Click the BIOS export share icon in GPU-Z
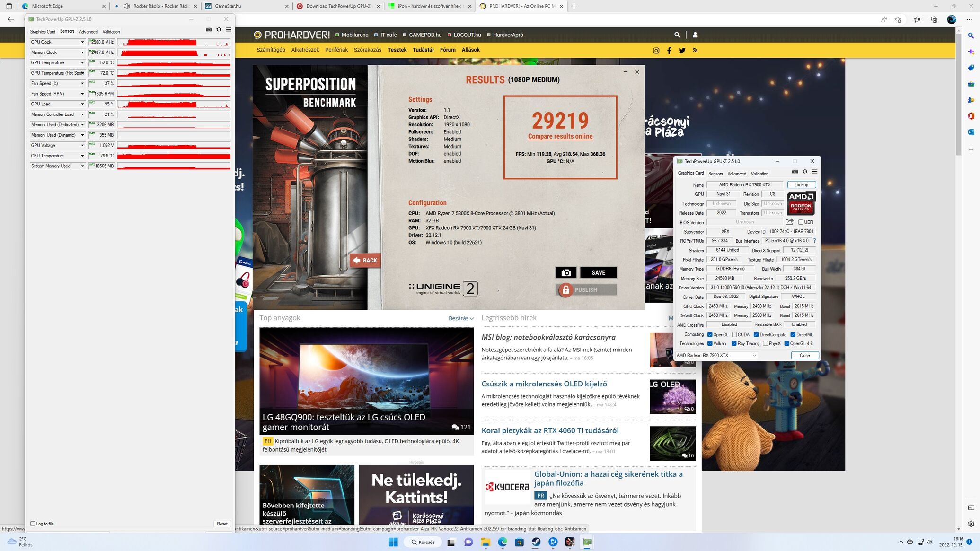 (x=789, y=222)
